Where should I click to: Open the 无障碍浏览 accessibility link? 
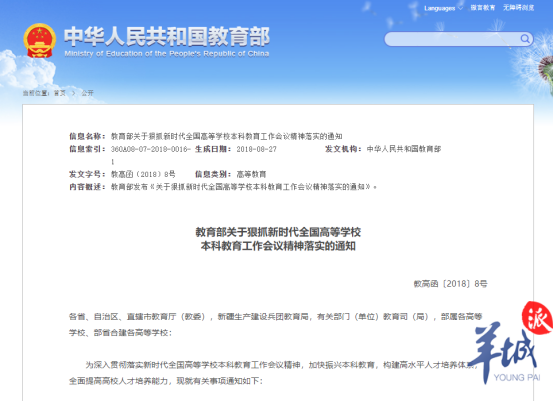coord(518,8)
